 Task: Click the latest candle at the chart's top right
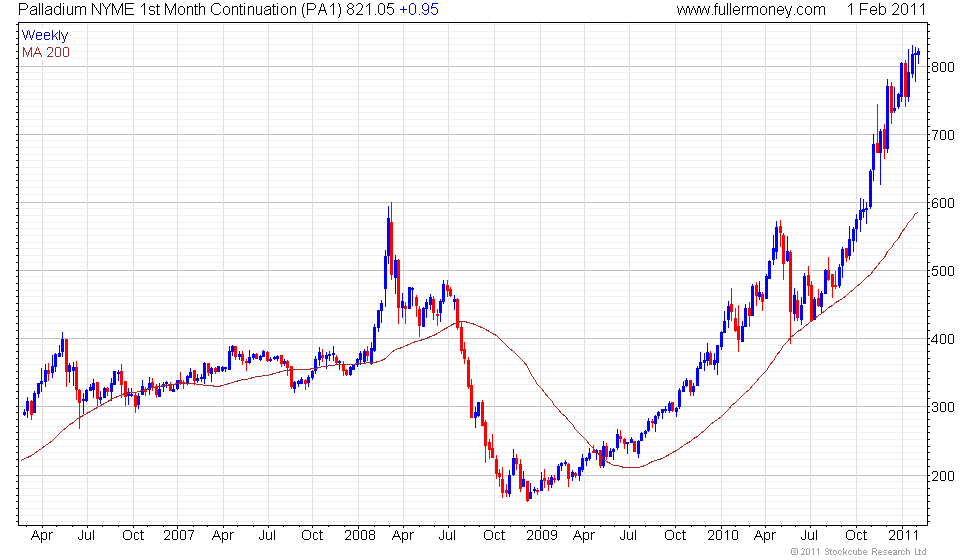pyautogui.click(x=918, y=57)
